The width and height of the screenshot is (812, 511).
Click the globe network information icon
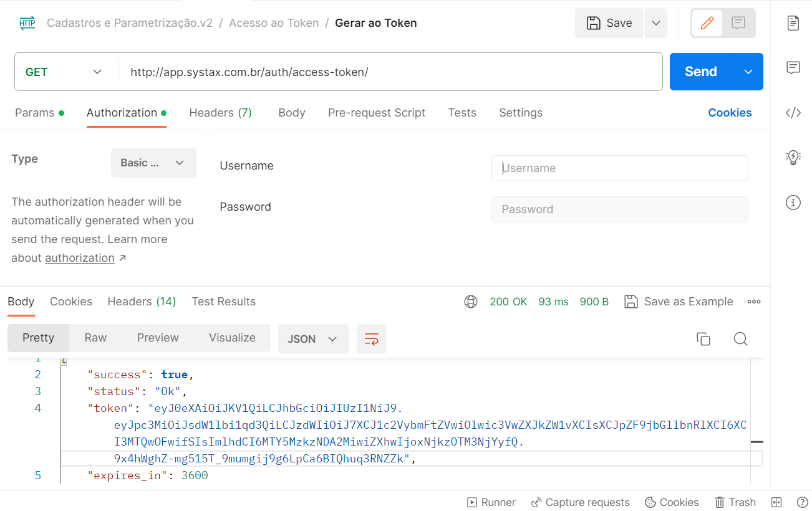[471, 302]
